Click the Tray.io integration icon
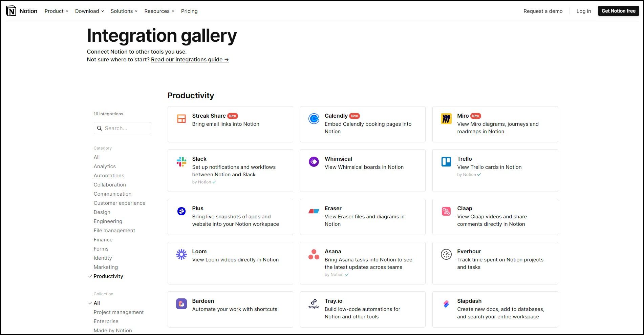 pyautogui.click(x=314, y=304)
